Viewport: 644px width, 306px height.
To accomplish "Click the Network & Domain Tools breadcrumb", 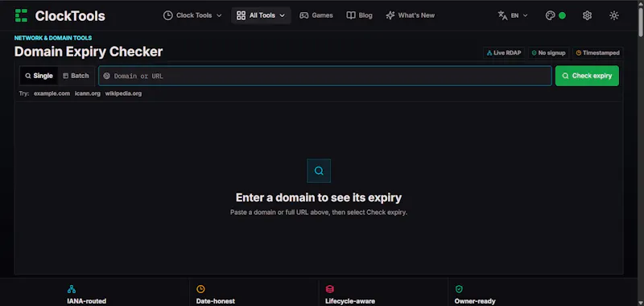I will point(53,38).
